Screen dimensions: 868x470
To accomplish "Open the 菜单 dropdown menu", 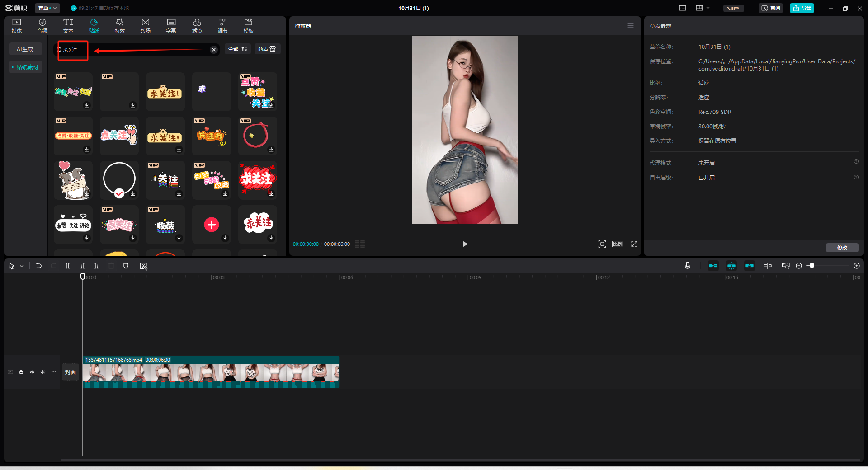I will click(x=47, y=8).
